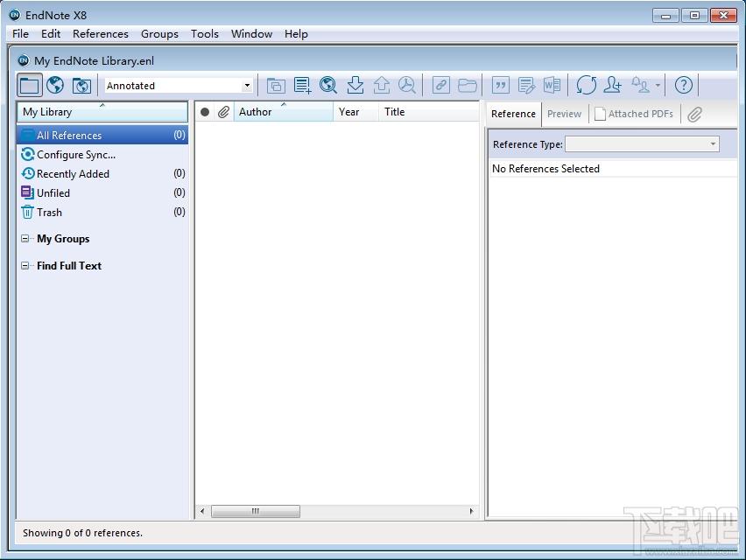Maximize the EndNote X8 window
746x560 pixels.
pyautogui.click(x=694, y=16)
